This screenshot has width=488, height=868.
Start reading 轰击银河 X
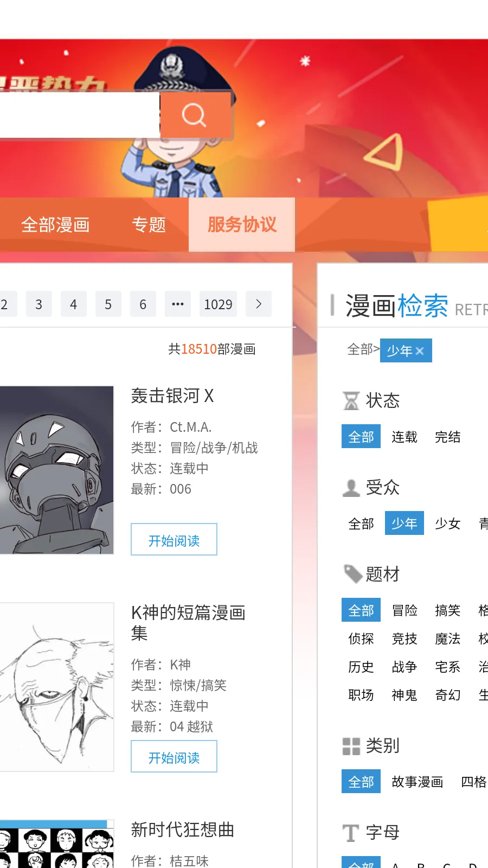(x=174, y=539)
